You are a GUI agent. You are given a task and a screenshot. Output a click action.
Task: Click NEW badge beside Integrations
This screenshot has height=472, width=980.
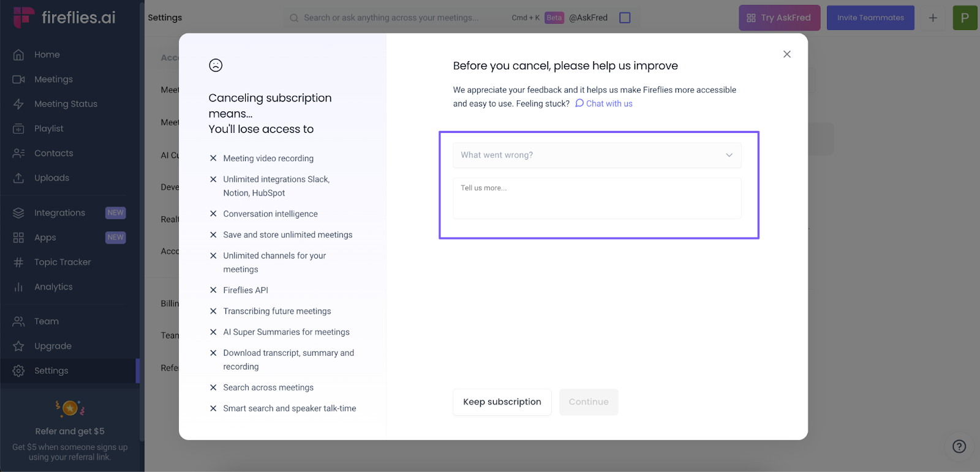tap(115, 213)
